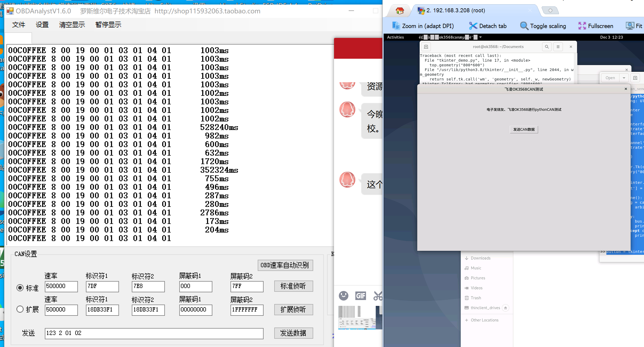Click the 发送CAN数据 button in tkinter window

524,129
